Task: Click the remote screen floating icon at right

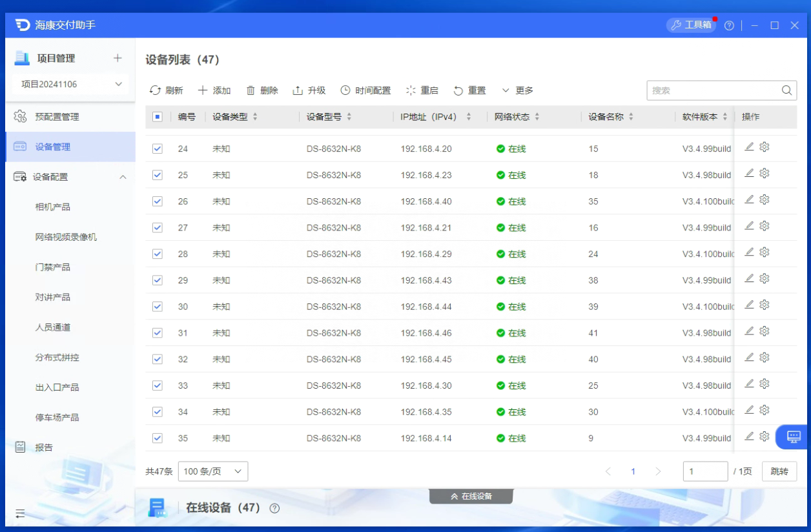Action: click(794, 436)
